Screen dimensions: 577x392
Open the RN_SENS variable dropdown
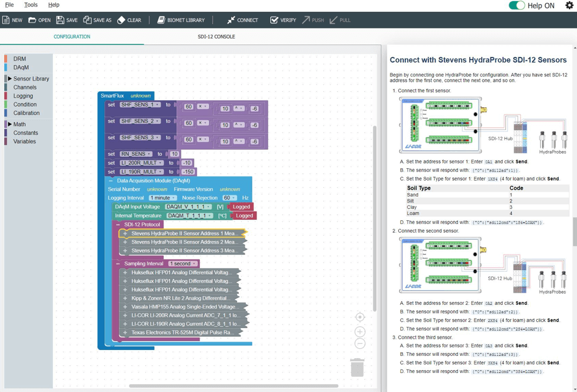(136, 154)
